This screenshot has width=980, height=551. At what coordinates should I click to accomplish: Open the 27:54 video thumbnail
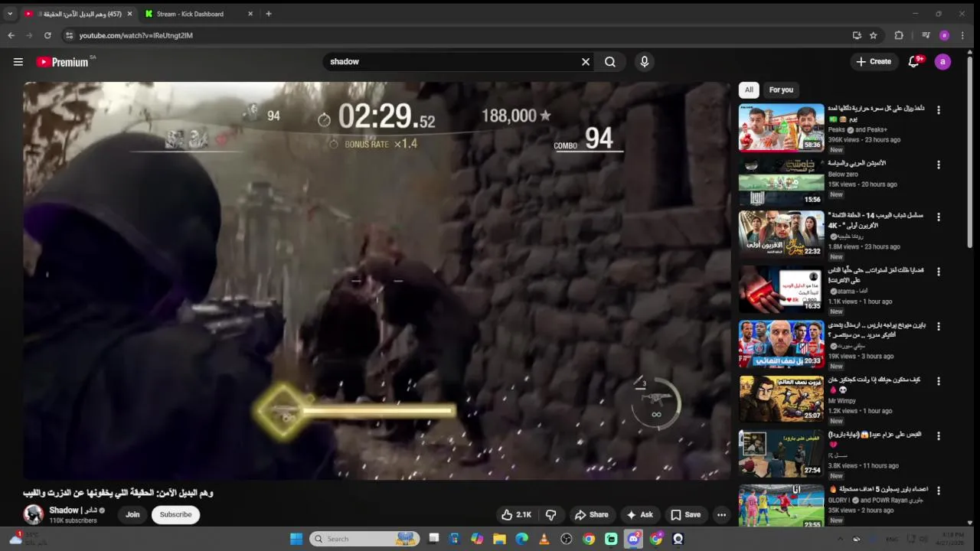[x=781, y=454]
